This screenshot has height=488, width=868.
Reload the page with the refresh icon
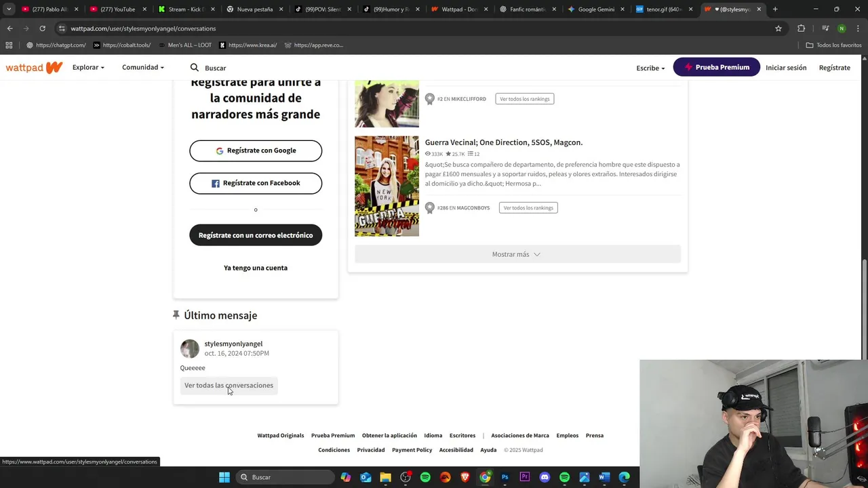click(x=42, y=28)
